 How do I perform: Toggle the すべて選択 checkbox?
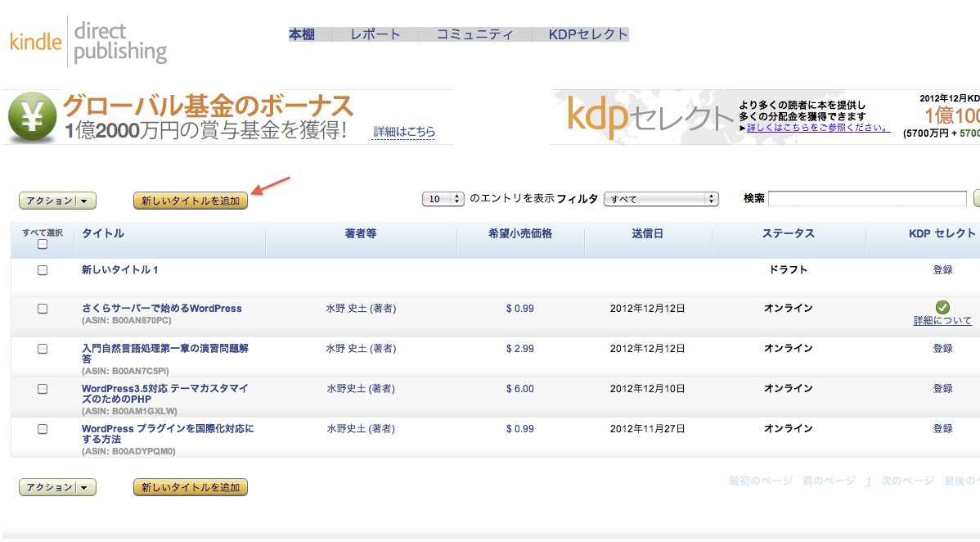(43, 244)
